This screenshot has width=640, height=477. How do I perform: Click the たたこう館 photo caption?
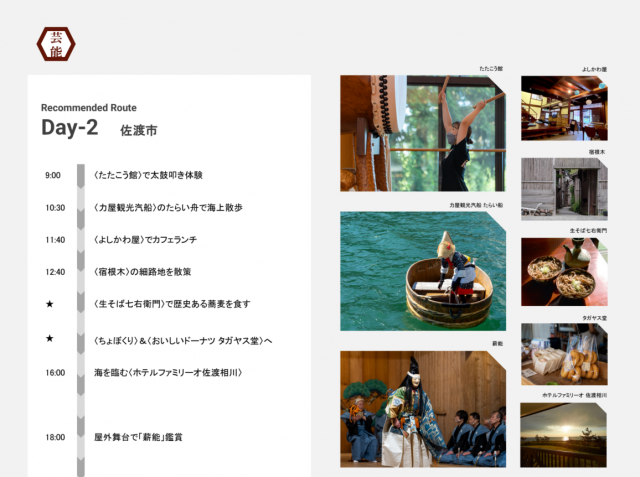(491, 69)
